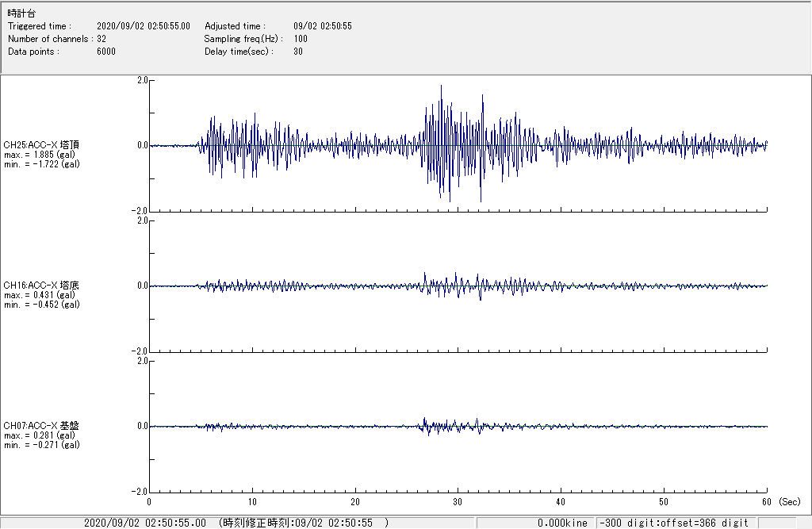
Task: Click the 10 second tick on time axis
Action: point(252,502)
